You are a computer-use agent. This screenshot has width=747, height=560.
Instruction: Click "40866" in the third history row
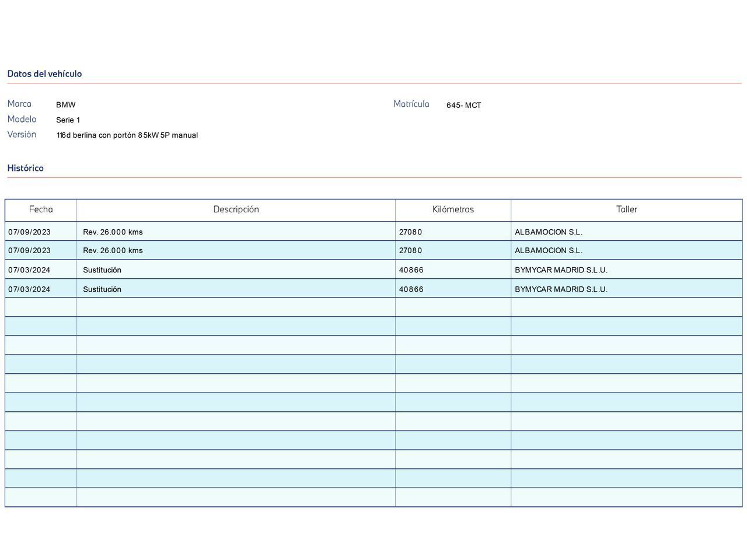point(411,270)
